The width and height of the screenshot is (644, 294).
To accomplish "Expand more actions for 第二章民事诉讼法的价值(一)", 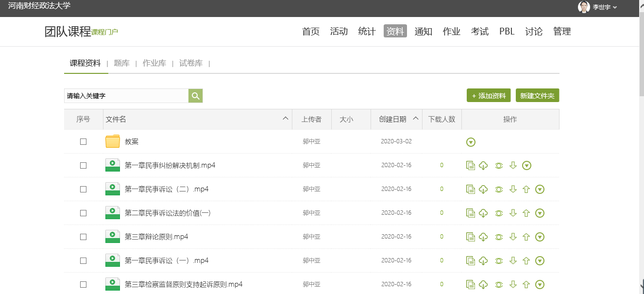I will (x=540, y=213).
